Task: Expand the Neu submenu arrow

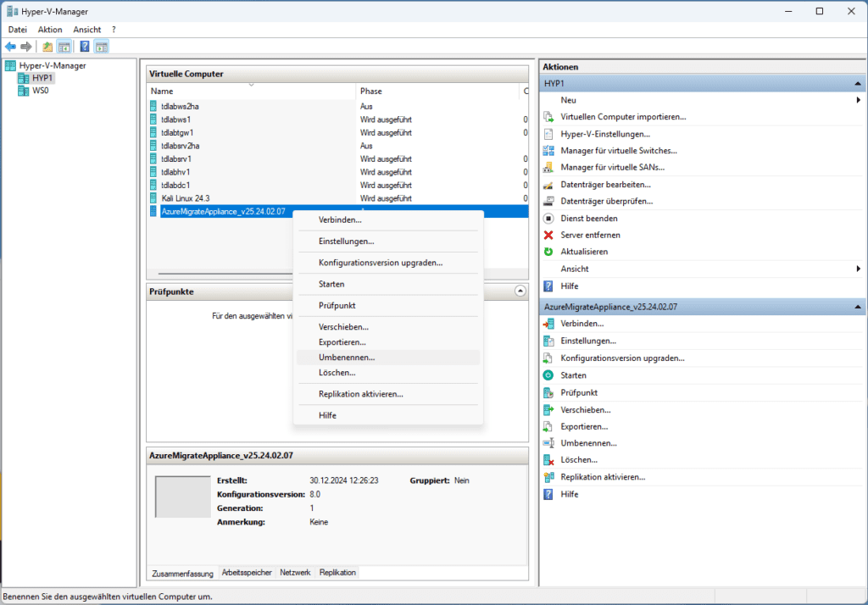Action: tap(858, 100)
